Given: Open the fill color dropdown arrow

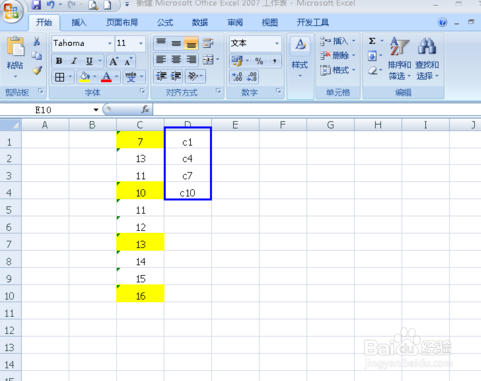Looking at the screenshot, I should (95, 77).
